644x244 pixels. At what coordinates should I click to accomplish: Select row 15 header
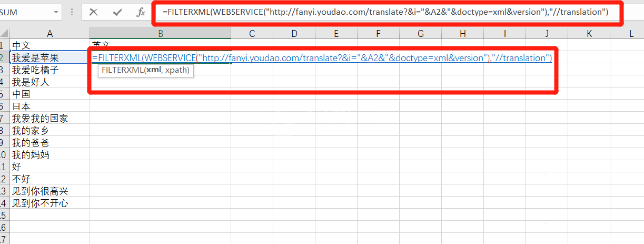click(4, 215)
